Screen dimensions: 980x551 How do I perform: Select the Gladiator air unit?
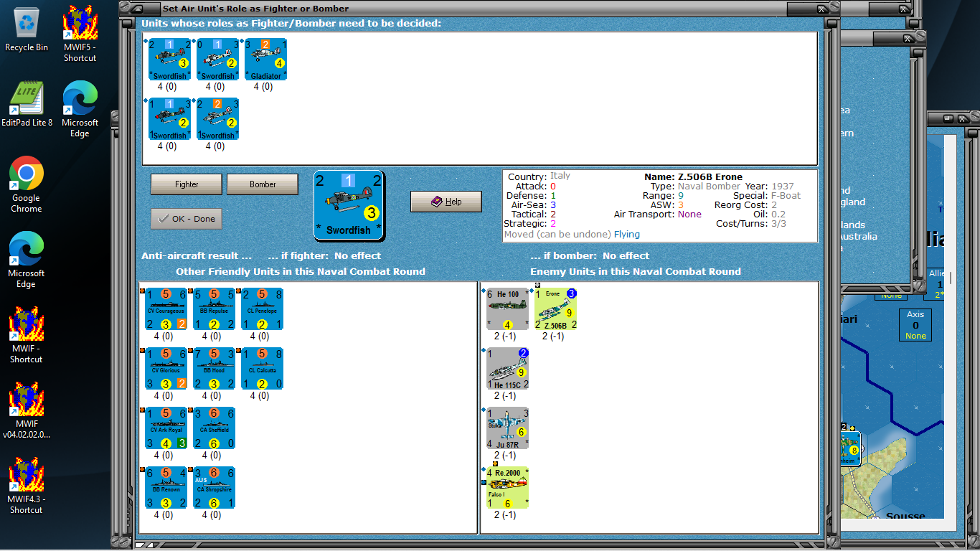point(265,59)
